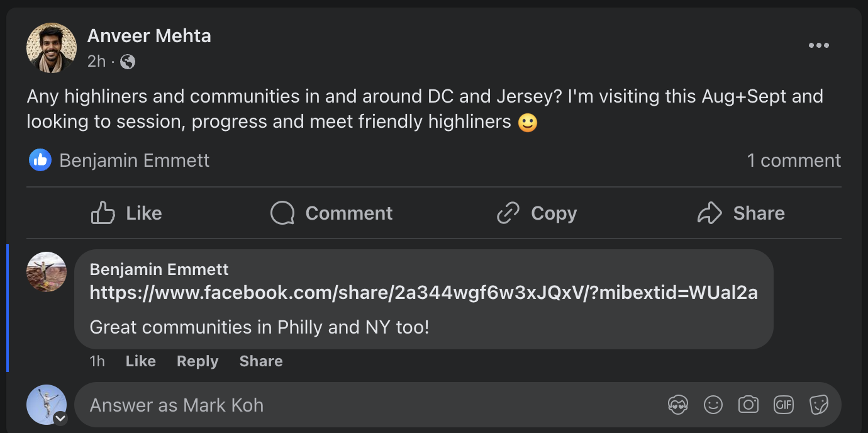Viewport: 868px width, 433px height.
Task: Like Benjamin Emmett's comment
Action: [141, 361]
